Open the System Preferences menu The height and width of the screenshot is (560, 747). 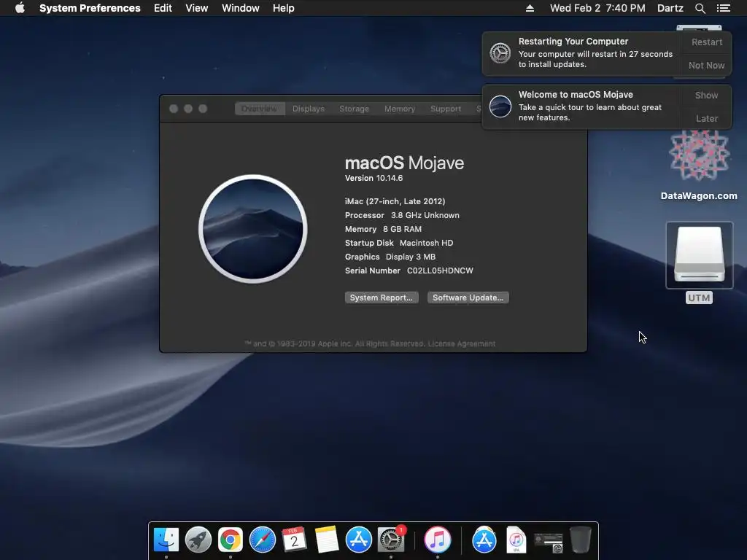(x=90, y=8)
